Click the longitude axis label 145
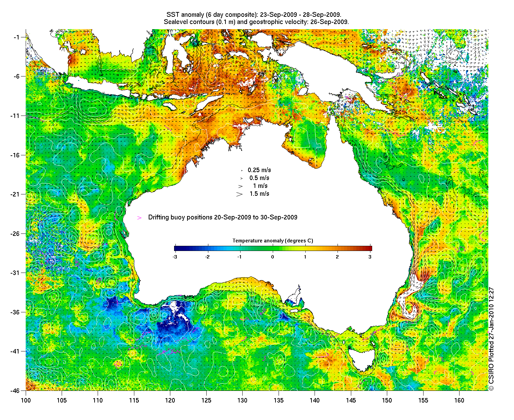This screenshot has width=514, height=420. (x=351, y=400)
